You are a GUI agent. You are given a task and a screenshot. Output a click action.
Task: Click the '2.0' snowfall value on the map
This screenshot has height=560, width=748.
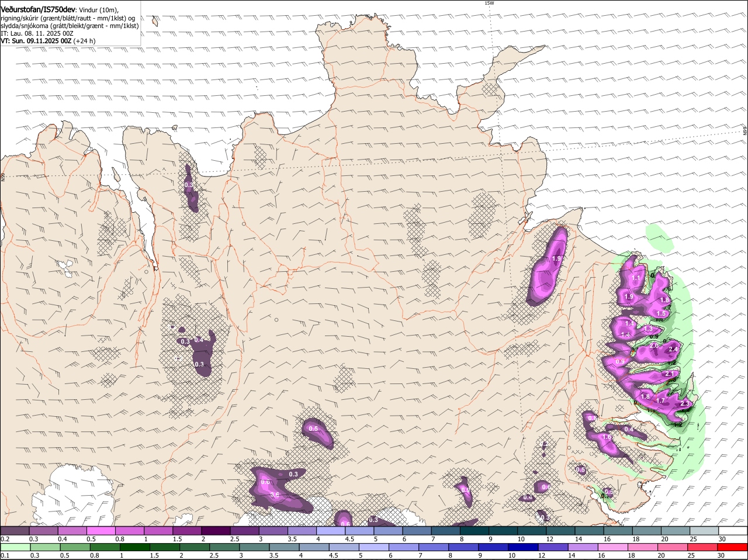(654, 346)
